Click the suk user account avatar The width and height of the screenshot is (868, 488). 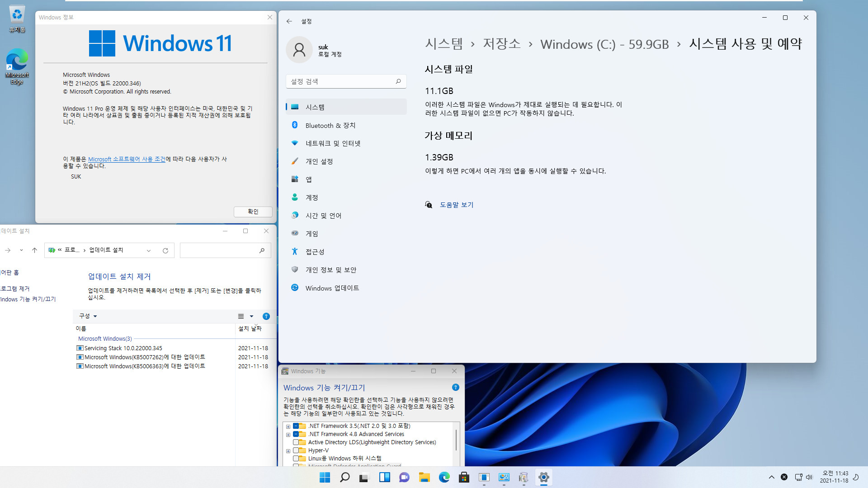[299, 50]
